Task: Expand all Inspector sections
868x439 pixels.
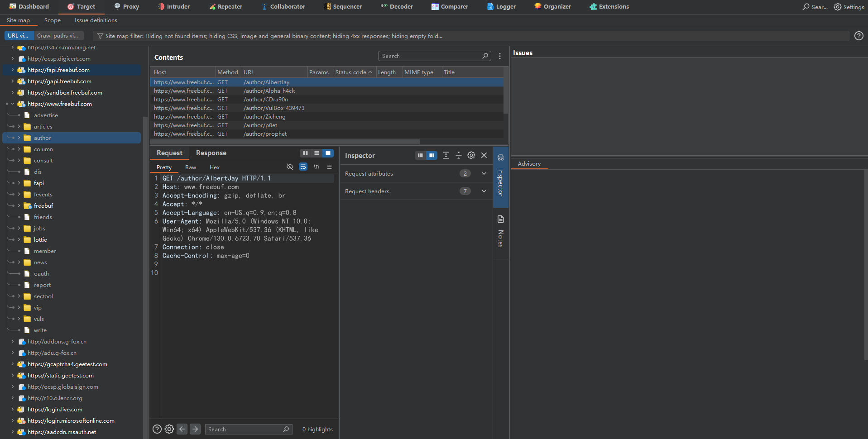Action: point(446,155)
